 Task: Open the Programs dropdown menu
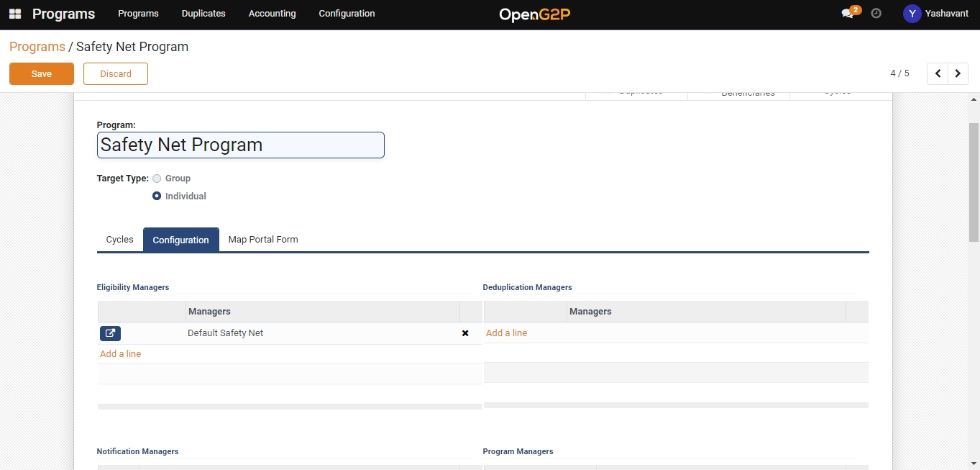tap(138, 14)
